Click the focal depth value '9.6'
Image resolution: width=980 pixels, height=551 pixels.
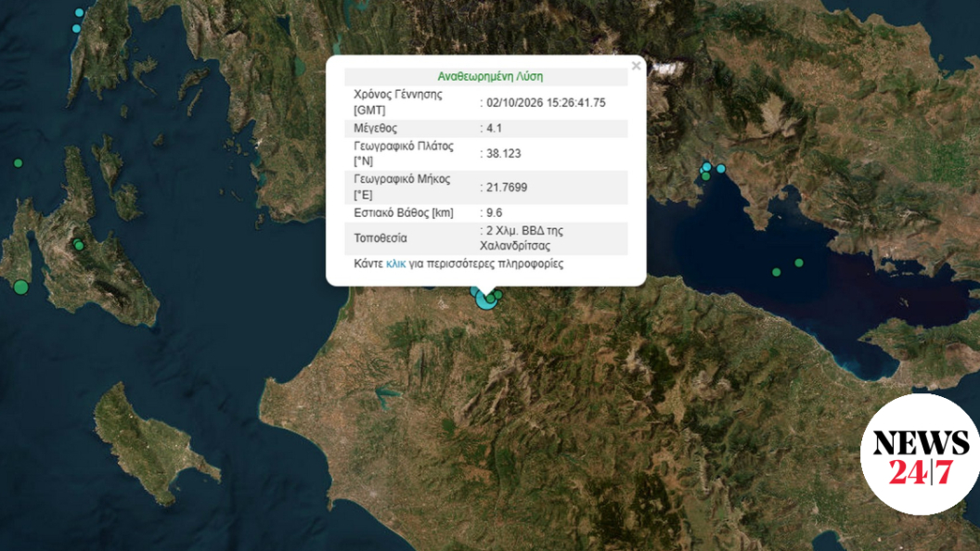[494, 213]
